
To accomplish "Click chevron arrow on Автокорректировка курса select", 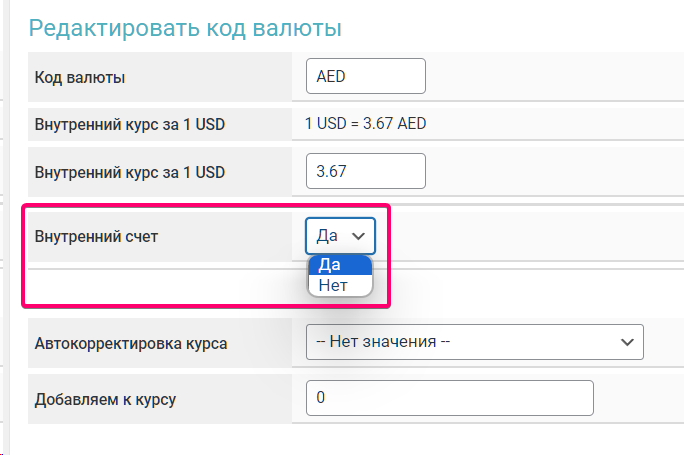I will point(627,342).
